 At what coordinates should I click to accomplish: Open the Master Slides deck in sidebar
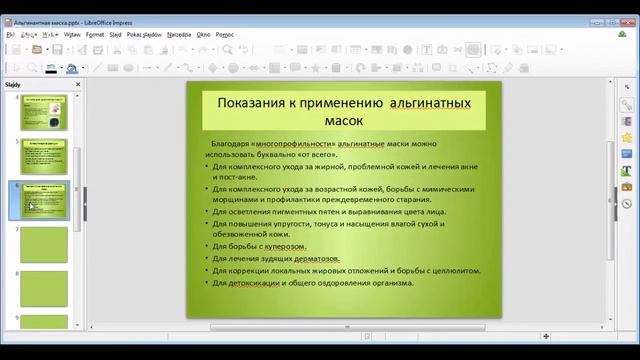(x=627, y=154)
